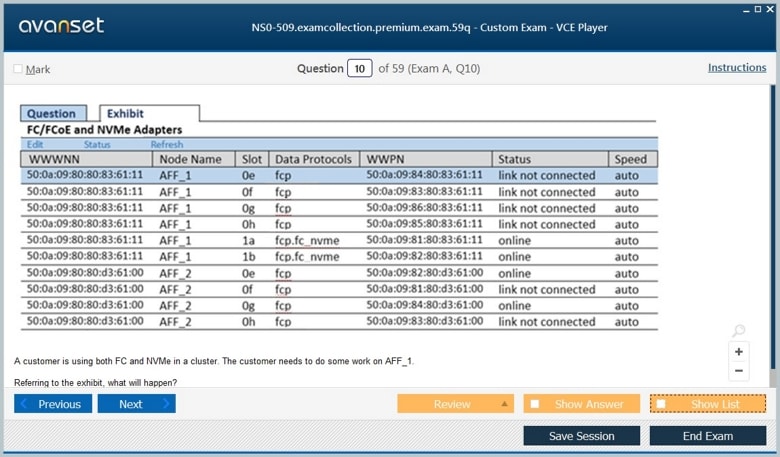
Task: Click fcp.fc_nvme protocol for slot 1a
Action: 307,241
